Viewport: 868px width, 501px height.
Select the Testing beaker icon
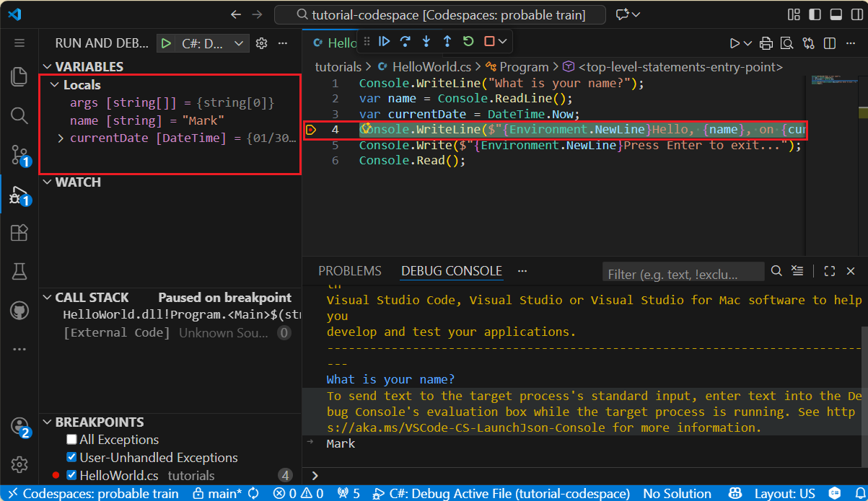(19, 271)
